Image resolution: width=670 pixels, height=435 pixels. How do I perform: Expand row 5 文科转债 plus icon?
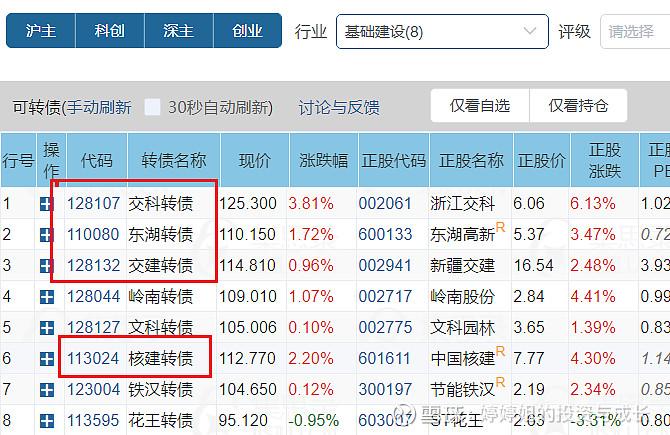(x=47, y=328)
